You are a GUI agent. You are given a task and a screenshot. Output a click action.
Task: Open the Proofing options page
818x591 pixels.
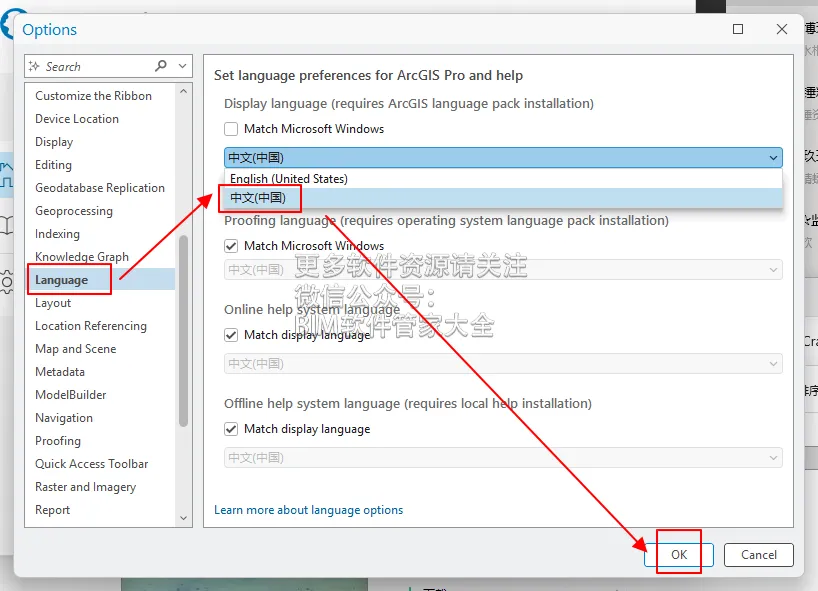57,441
